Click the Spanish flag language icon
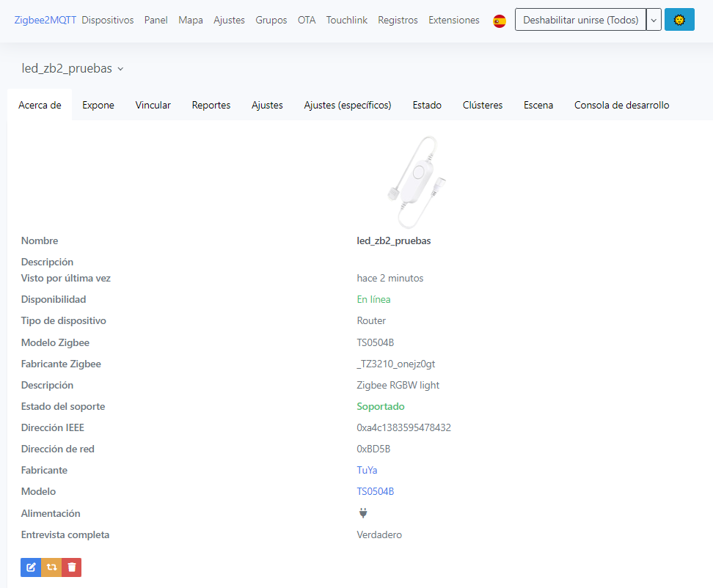Image resolution: width=713 pixels, height=588 pixels. [x=500, y=21]
